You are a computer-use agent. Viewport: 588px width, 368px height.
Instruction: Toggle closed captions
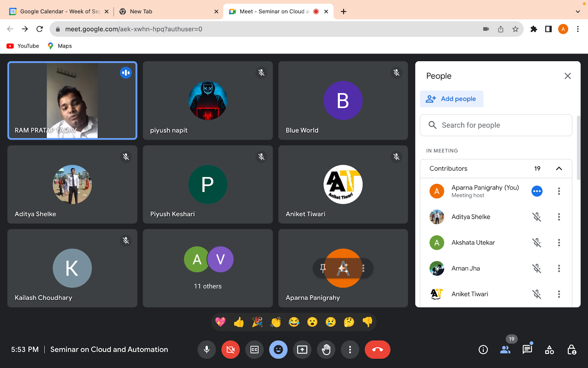pyautogui.click(x=254, y=350)
